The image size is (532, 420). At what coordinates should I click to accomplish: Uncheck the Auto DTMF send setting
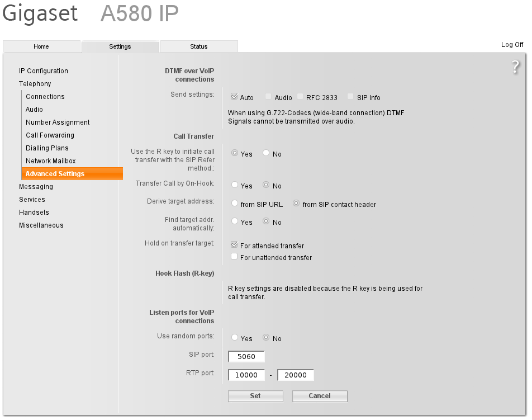pos(234,96)
